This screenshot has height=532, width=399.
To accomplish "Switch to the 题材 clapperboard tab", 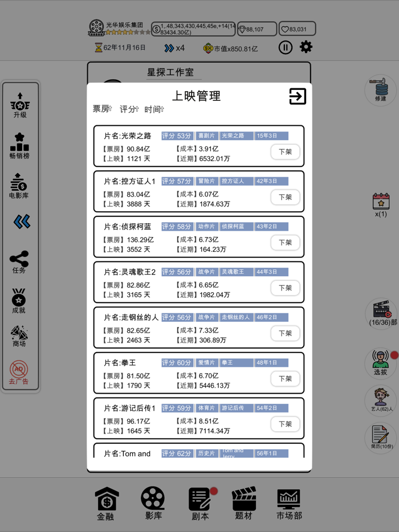I will [244, 504].
